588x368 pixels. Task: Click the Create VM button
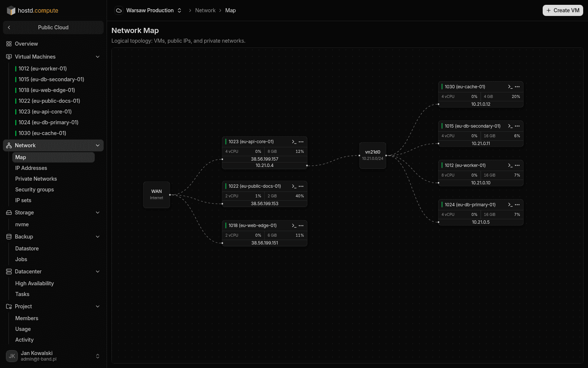click(x=563, y=10)
